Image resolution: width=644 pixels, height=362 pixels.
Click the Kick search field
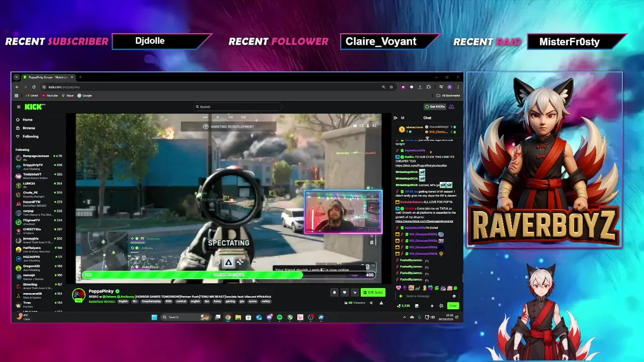[x=237, y=107]
